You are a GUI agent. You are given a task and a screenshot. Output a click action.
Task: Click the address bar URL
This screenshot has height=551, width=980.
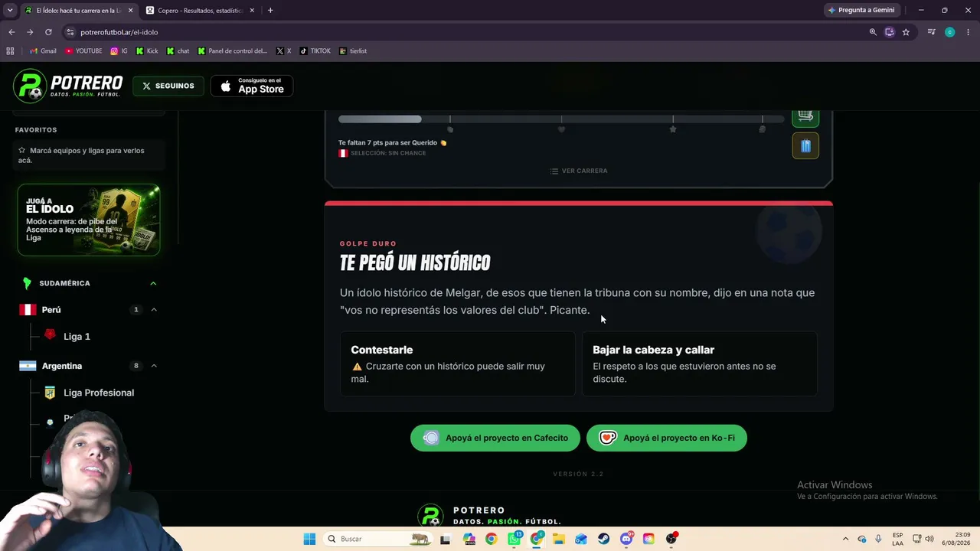119,32
